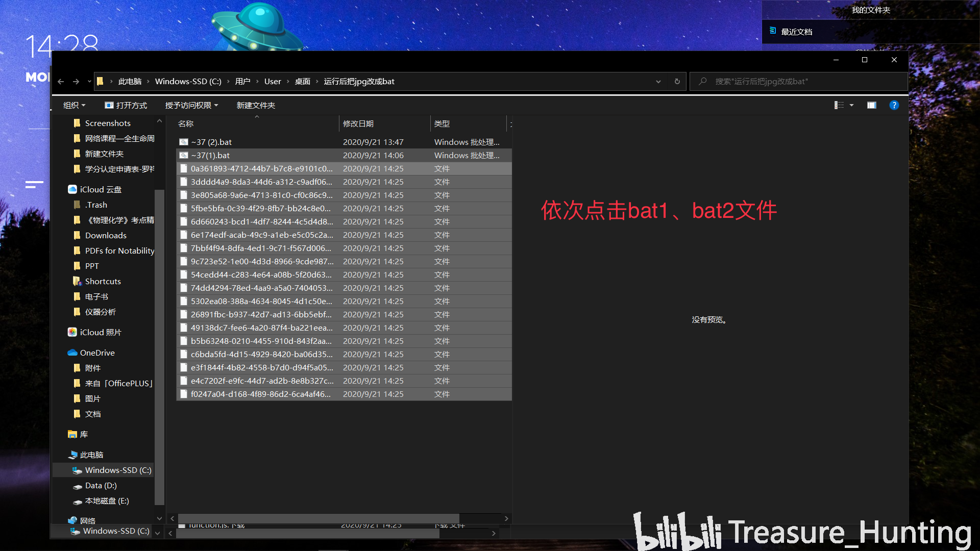Click the 新建文件夹 button
This screenshot has height=551, width=980.
point(256,105)
